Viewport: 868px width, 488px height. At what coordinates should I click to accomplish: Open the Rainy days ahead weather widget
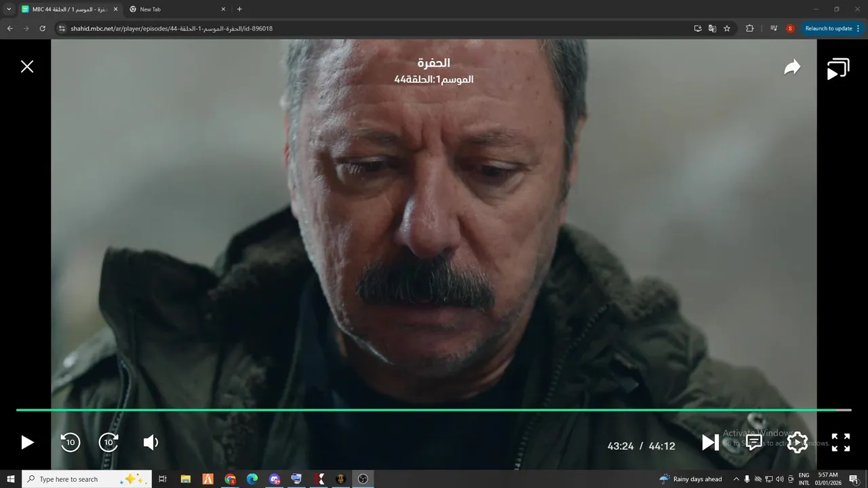[x=690, y=479]
